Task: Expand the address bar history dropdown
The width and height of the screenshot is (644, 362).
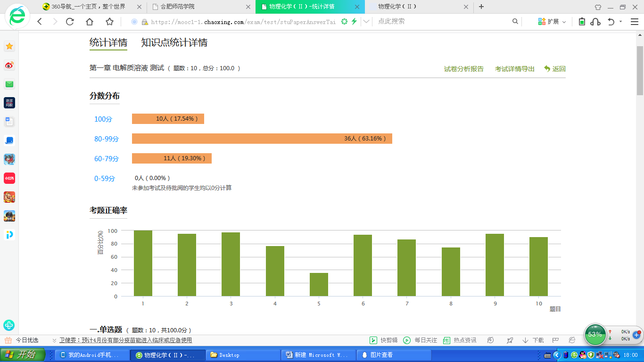Action: (x=366, y=22)
